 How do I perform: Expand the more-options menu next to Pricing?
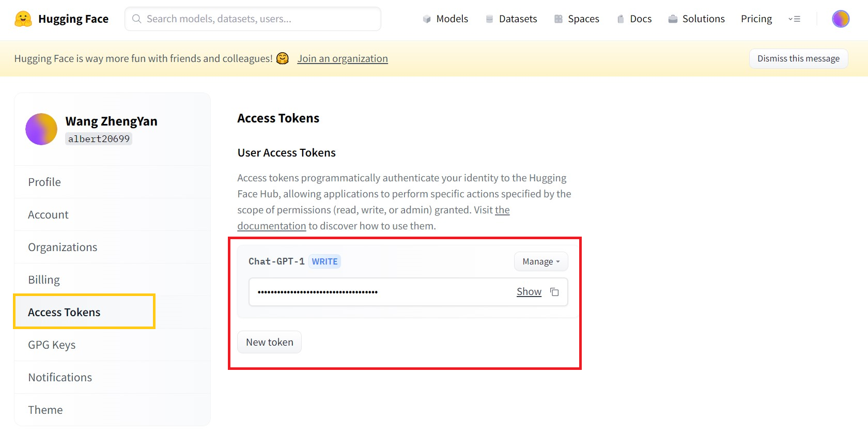click(x=794, y=19)
